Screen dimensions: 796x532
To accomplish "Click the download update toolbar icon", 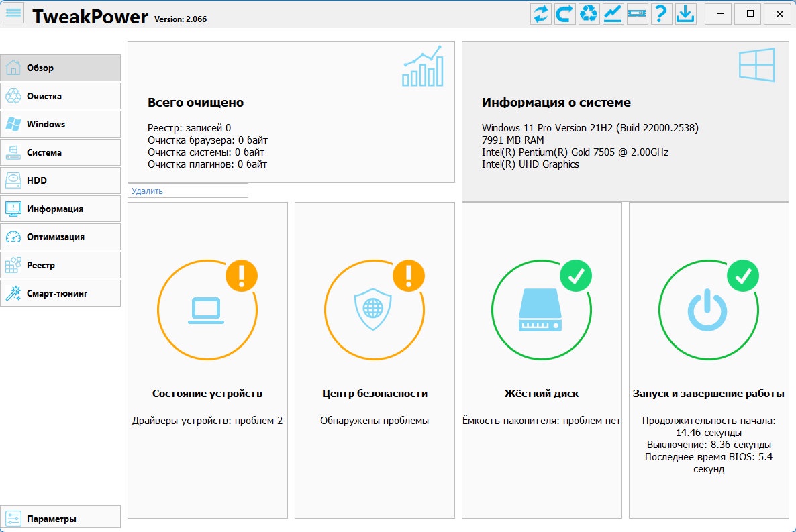I will click(x=685, y=13).
